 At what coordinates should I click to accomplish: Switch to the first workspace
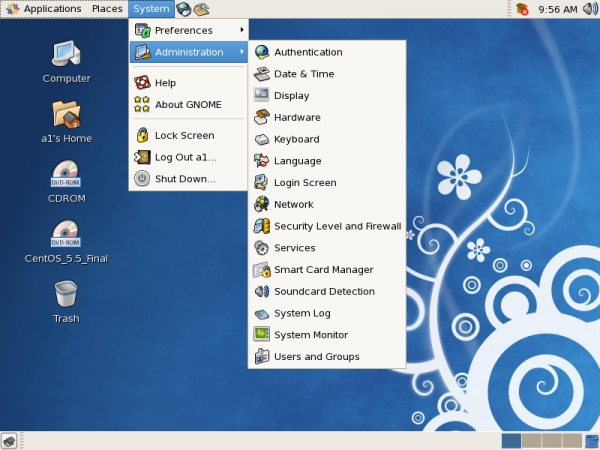click(511, 441)
